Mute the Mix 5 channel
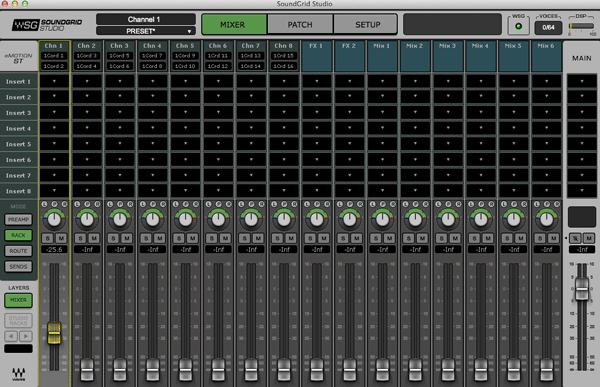600x387 pixels. 521,238
